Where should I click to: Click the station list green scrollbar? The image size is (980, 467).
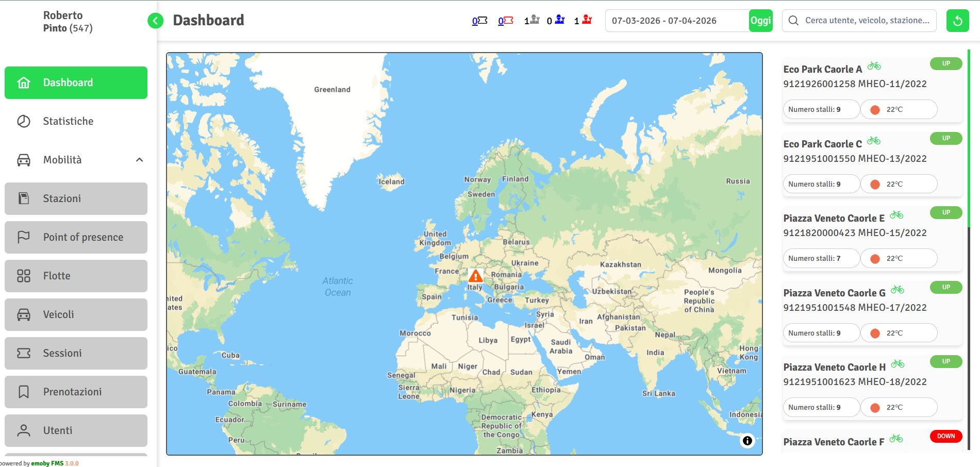[969, 138]
